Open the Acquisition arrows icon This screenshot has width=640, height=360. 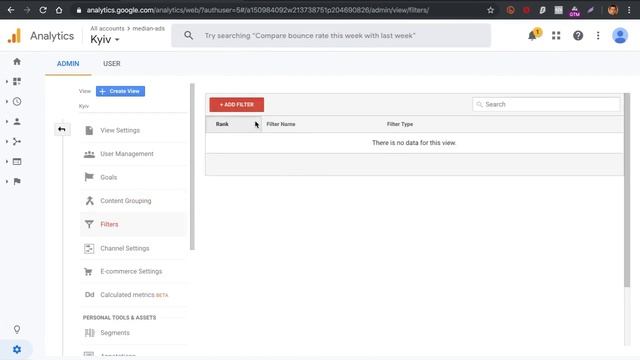tap(17, 142)
